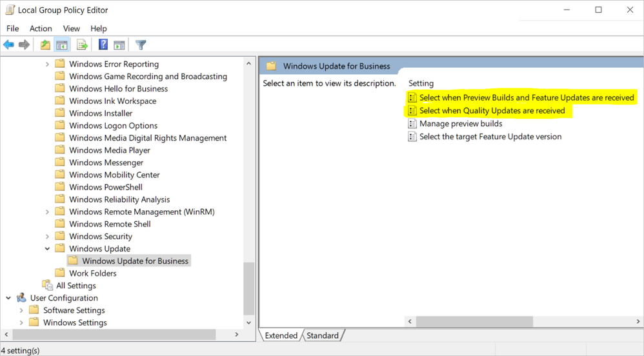The width and height of the screenshot is (644, 356).
Task: Select the Manage preview builds setting
Action: (461, 124)
